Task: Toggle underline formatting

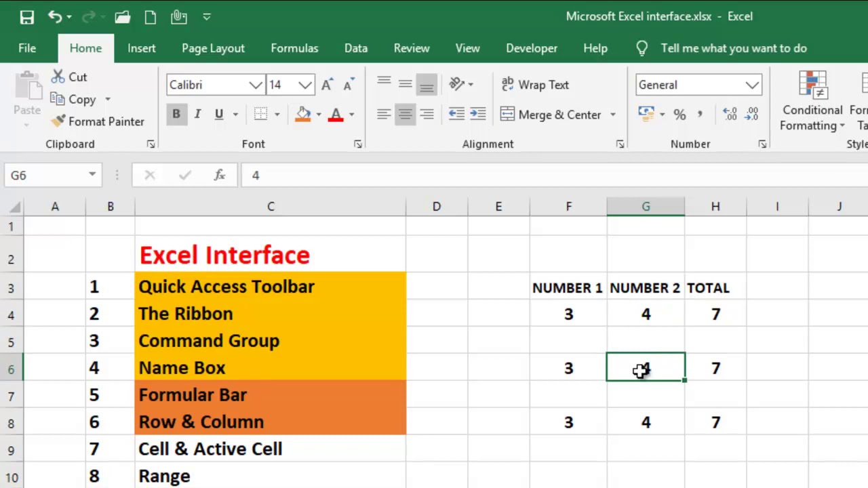Action: point(219,115)
